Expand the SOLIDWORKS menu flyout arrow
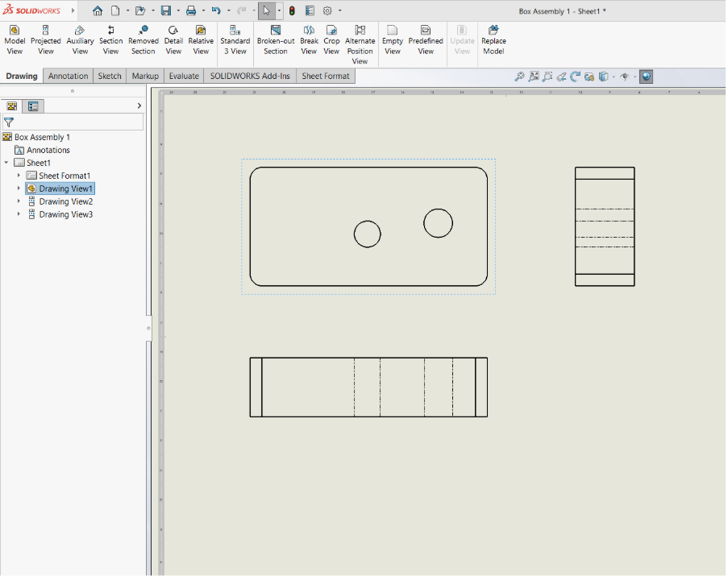The height and width of the screenshot is (576, 728). (73, 10)
